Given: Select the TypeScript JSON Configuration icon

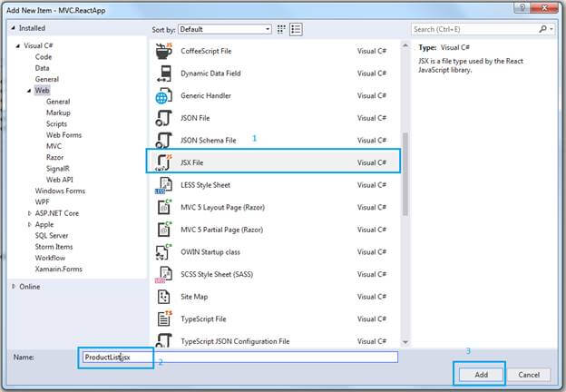Looking at the screenshot, I should [163, 340].
